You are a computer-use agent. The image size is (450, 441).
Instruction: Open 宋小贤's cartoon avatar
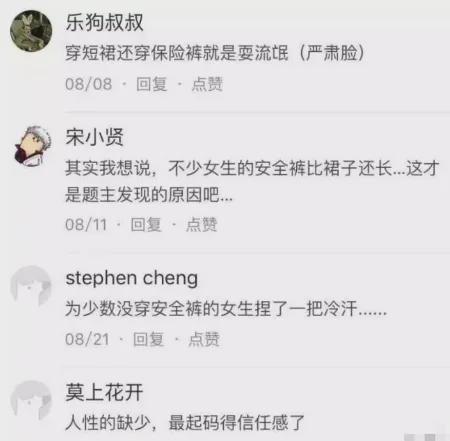(32, 146)
